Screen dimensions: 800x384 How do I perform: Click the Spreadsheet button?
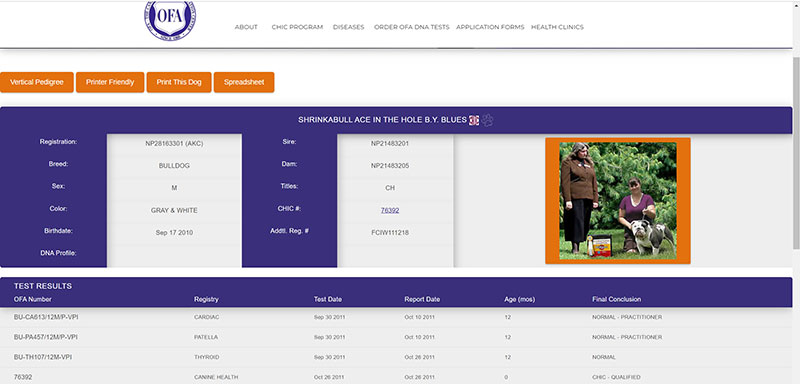pyautogui.click(x=244, y=82)
